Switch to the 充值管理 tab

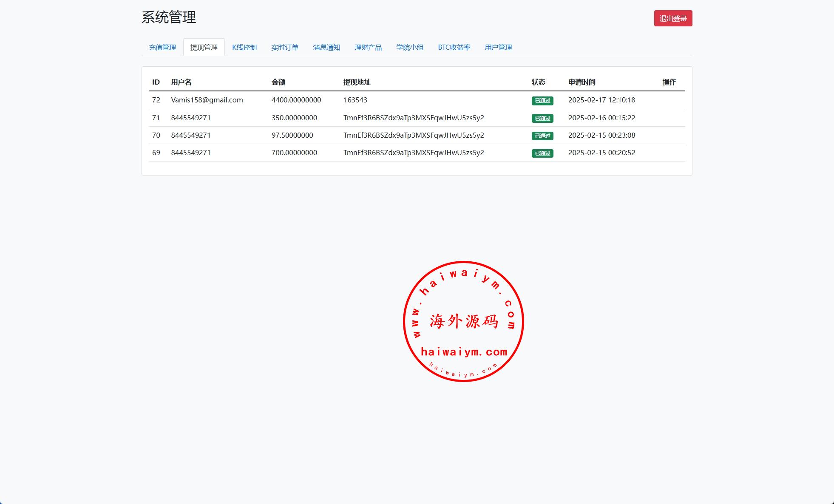pyautogui.click(x=162, y=47)
